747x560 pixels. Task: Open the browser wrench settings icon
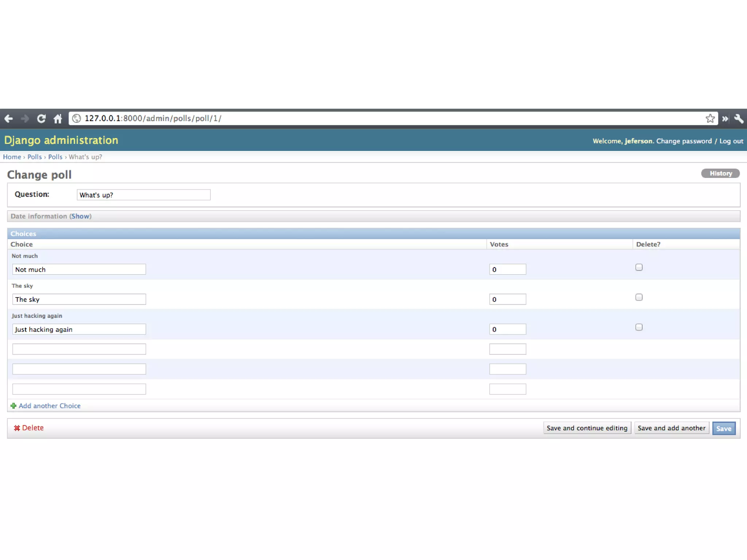[x=739, y=118]
